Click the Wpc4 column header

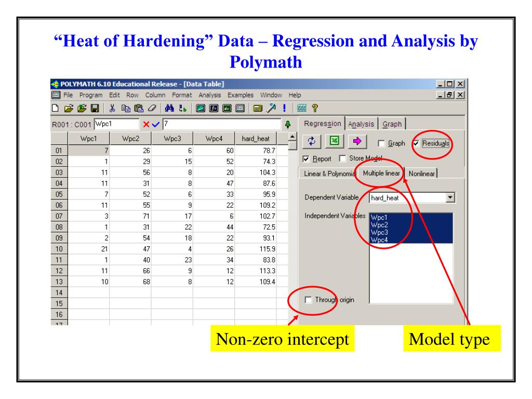pos(214,138)
